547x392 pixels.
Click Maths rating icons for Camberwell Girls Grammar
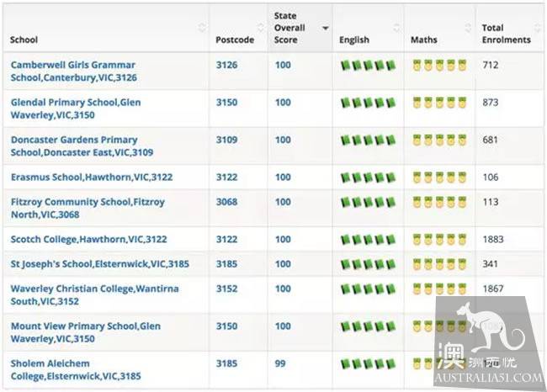[439, 66]
